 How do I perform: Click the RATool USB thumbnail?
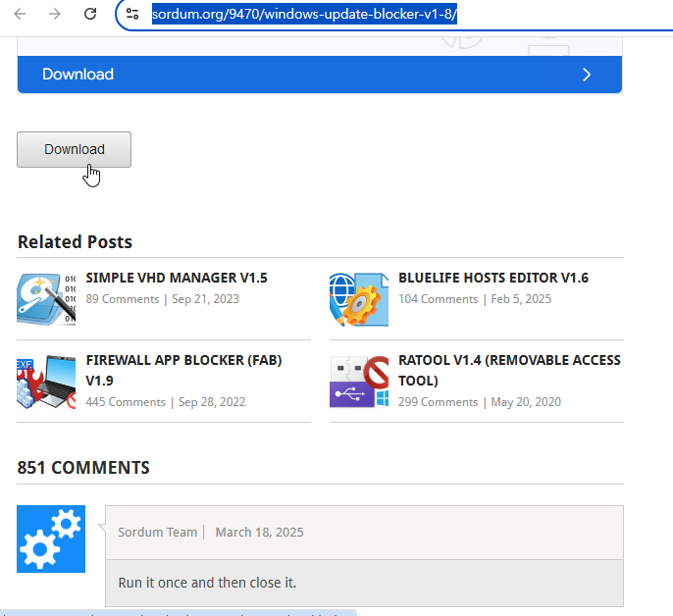click(x=359, y=382)
